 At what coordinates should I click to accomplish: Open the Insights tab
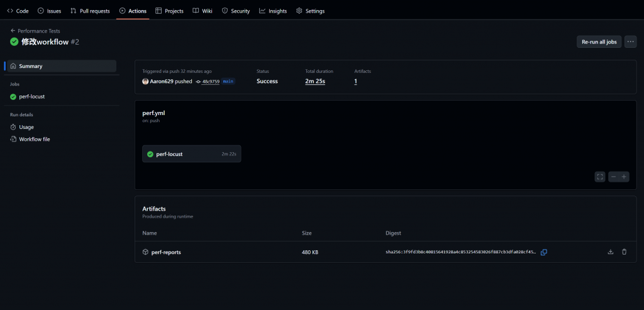[x=273, y=11]
